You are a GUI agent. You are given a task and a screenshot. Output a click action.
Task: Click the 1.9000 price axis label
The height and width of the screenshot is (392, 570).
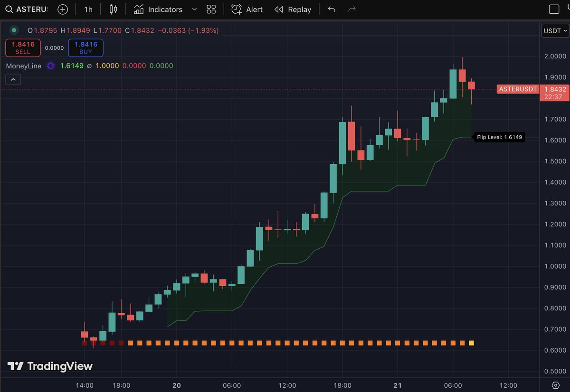point(555,77)
